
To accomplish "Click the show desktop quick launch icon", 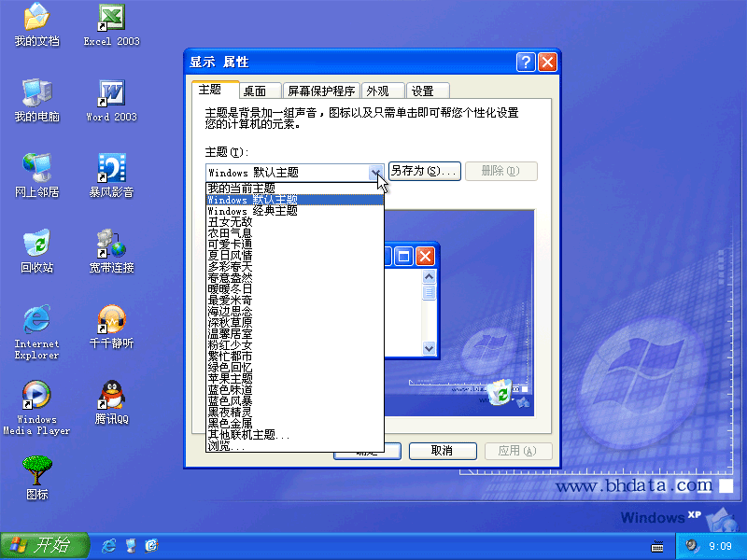I will [x=131, y=546].
